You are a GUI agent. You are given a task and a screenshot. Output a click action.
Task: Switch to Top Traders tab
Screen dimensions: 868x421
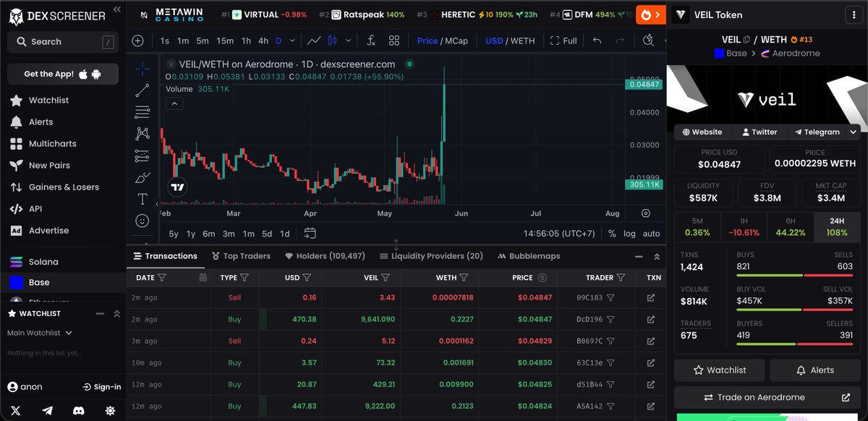pos(241,256)
